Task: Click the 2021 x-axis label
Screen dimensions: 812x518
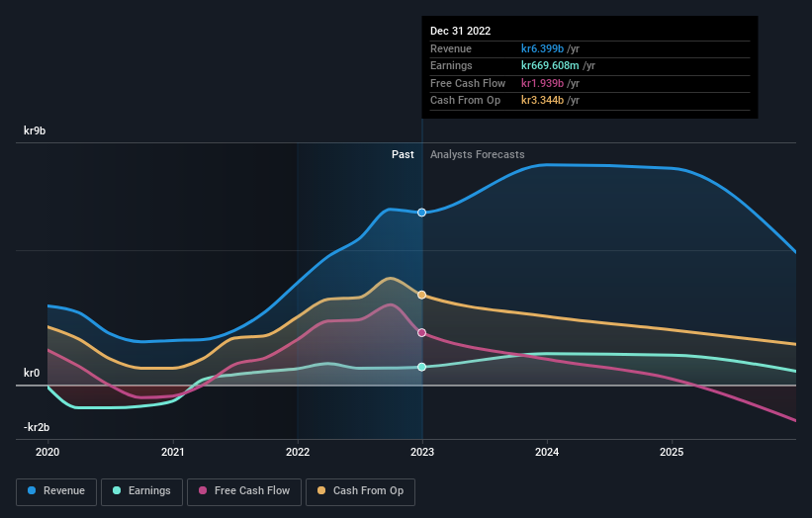Action: tap(172, 453)
